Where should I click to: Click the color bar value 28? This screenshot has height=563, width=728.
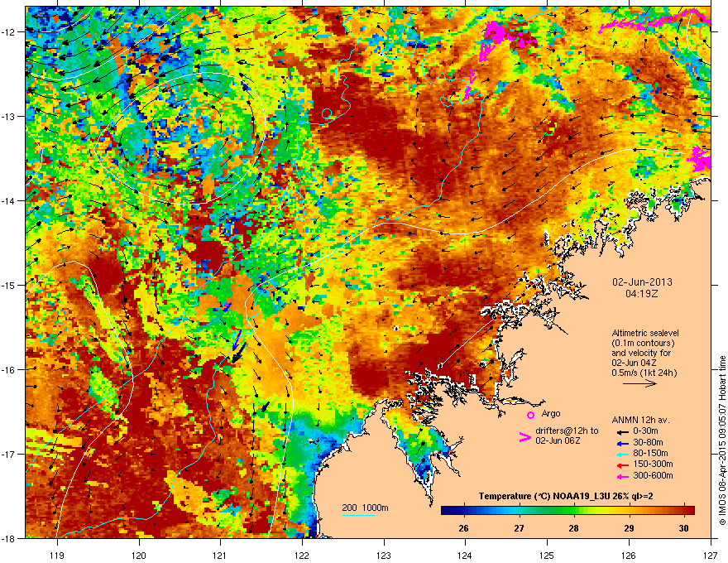tap(574, 528)
